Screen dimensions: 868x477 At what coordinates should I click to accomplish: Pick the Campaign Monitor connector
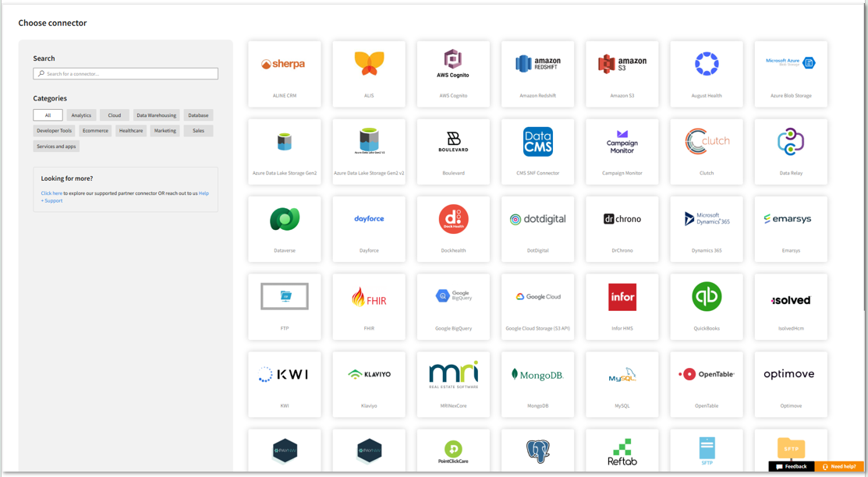coord(622,143)
